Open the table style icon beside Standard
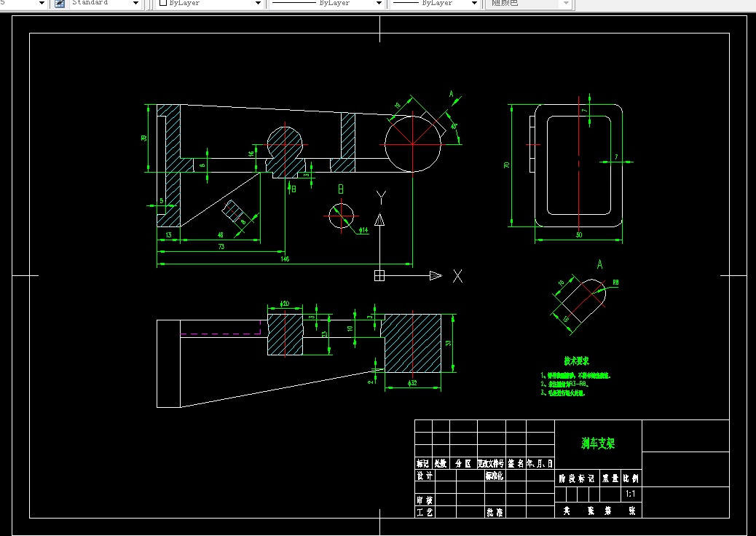The height and width of the screenshot is (536, 756). pyautogui.click(x=60, y=4)
